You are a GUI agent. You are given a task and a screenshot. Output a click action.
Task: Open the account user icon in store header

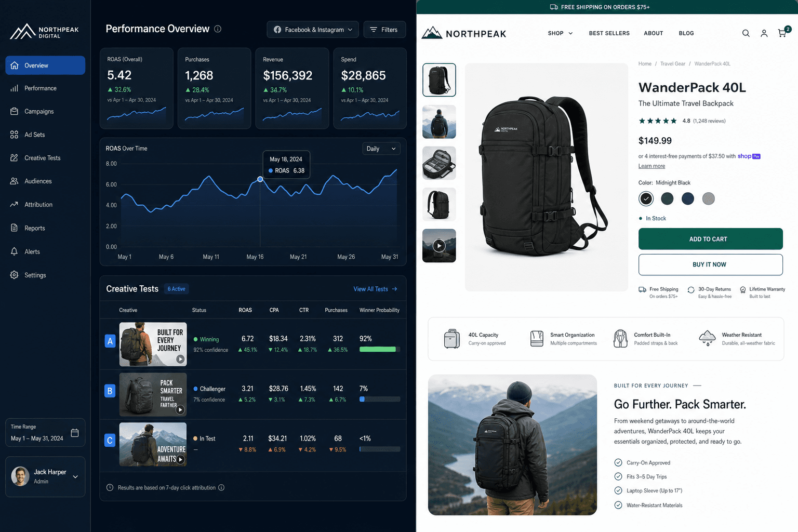[764, 33]
